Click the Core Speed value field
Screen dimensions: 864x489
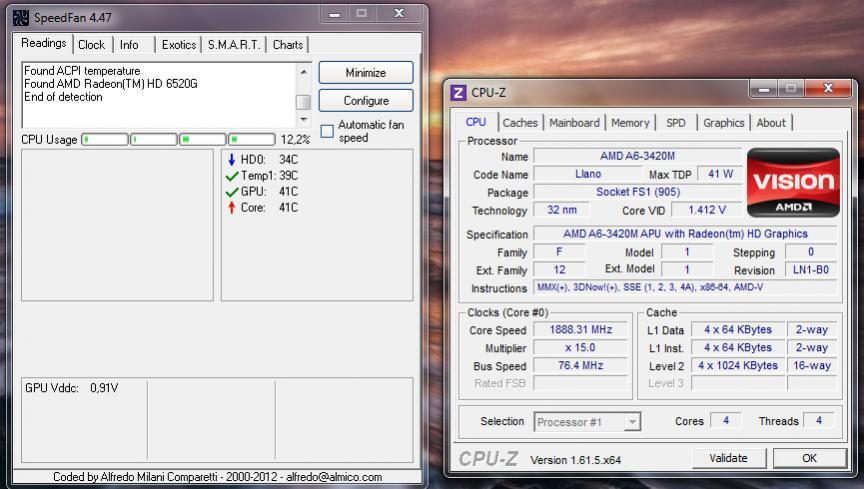pyautogui.click(x=580, y=330)
